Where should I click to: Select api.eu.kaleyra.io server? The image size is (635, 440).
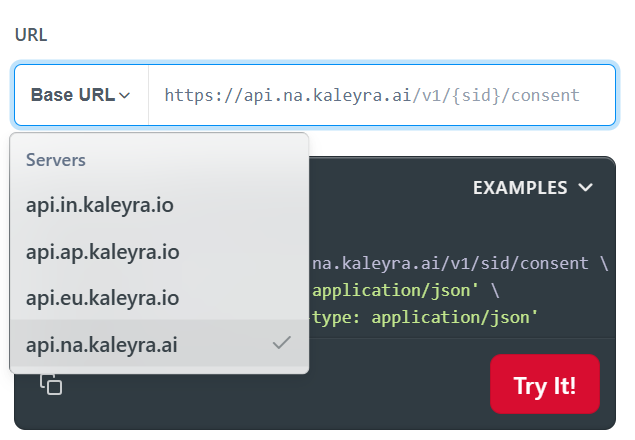159,298
